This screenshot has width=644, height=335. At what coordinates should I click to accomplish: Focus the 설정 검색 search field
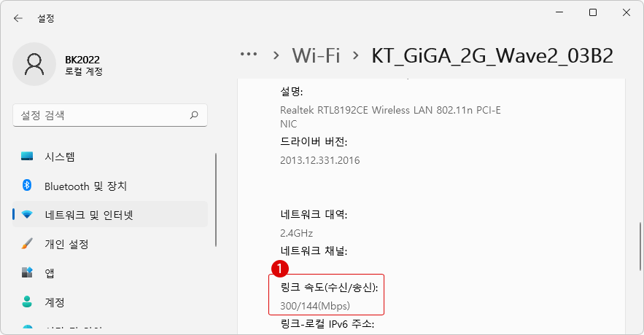[110, 115]
